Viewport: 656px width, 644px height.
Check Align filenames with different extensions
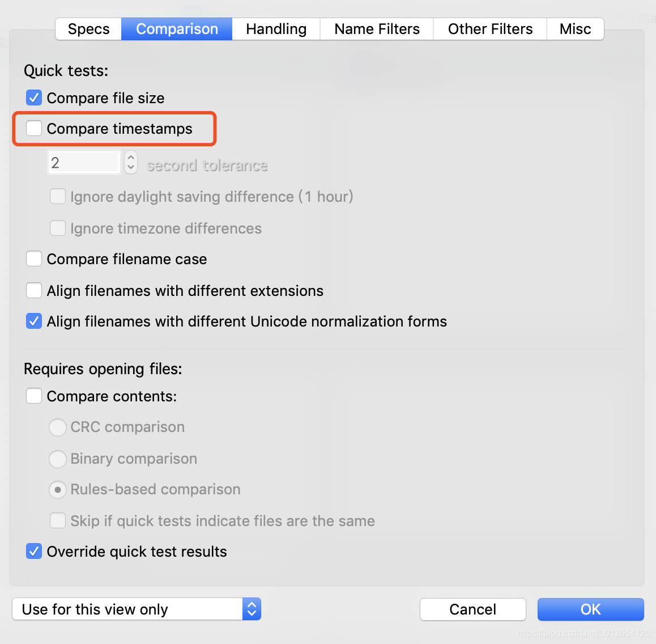point(34,290)
